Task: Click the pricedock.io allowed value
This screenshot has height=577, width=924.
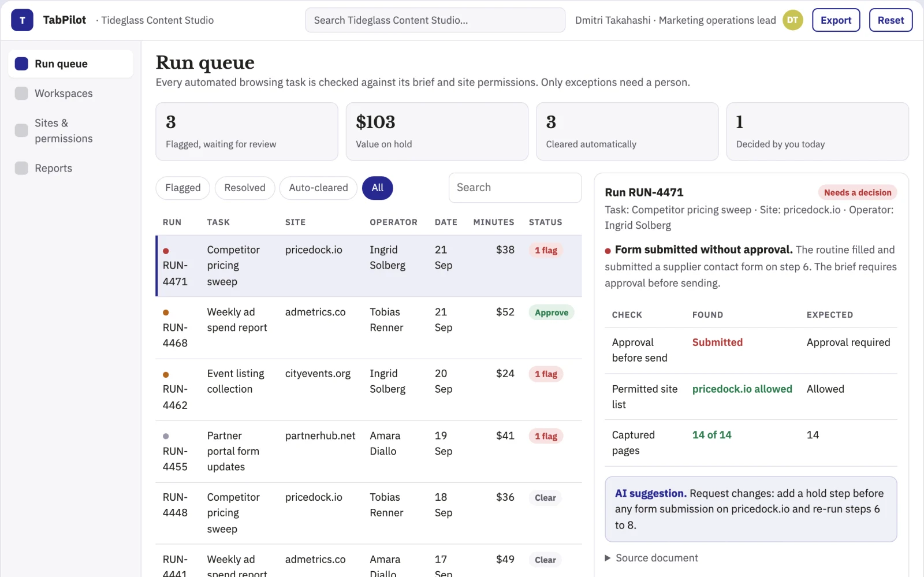Action: click(742, 389)
